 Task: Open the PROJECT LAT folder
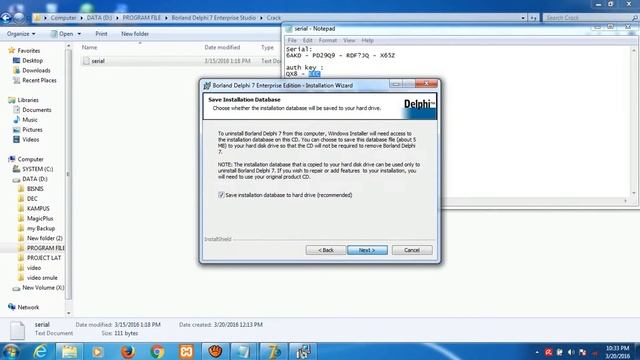click(44, 258)
